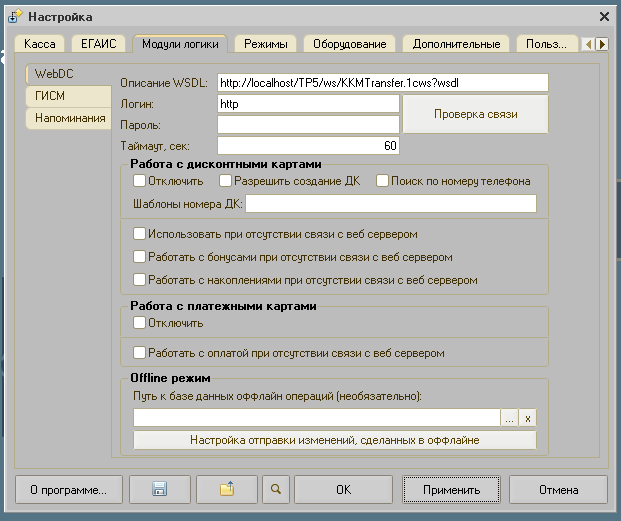
Task: Open the Оборудование tab
Action: [x=349, y=44]
